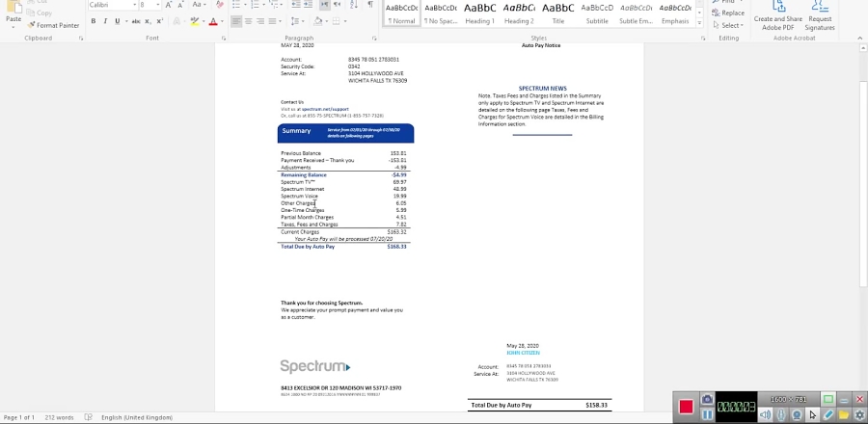Apply the Normal style
This screenshot has height=424, width=868.
point(401,13)
